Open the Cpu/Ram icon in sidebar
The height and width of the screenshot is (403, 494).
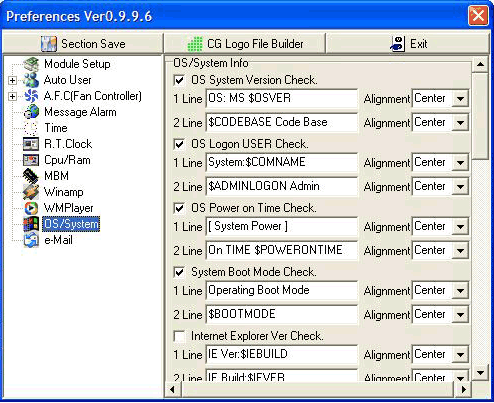(x=31, y=160)
